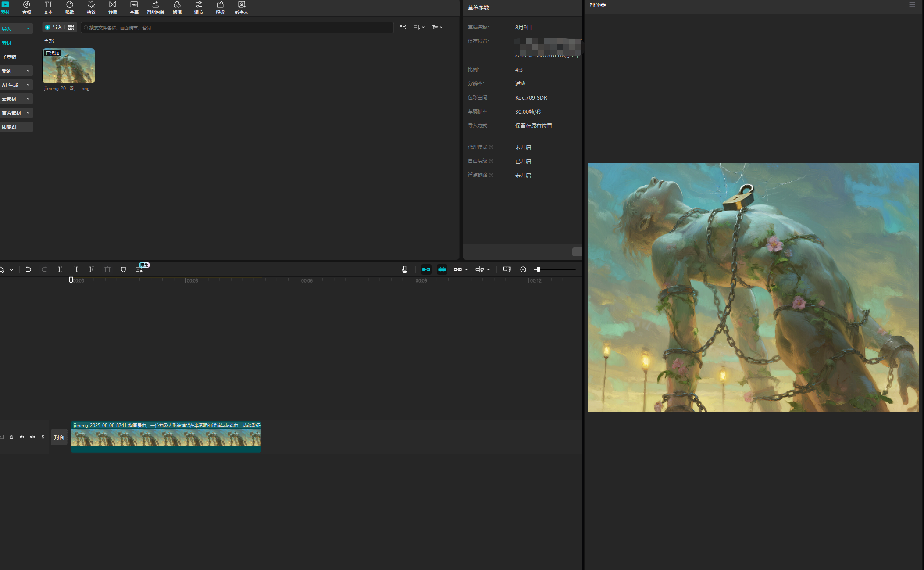
Task: Click the preview axis cursor icon
Action: (480, 269)
